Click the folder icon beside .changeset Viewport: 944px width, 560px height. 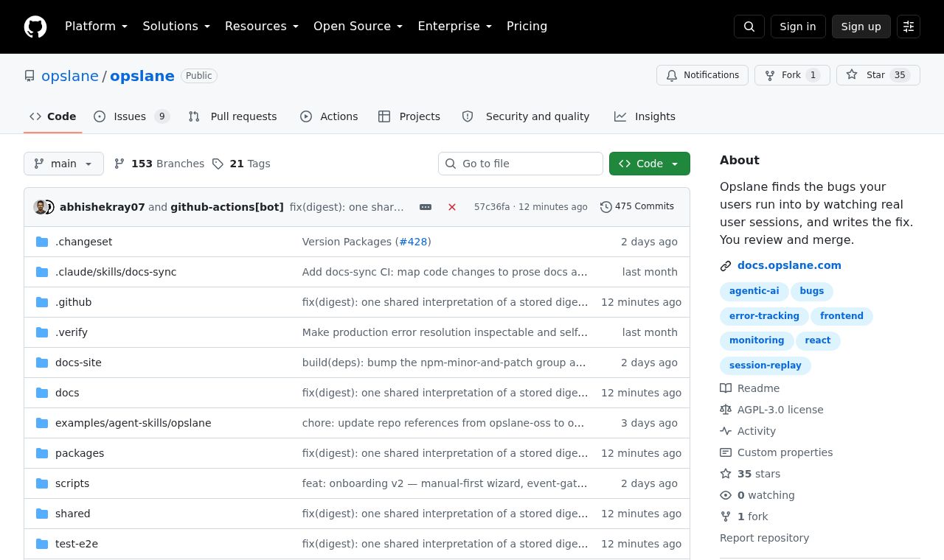[42, 242]
